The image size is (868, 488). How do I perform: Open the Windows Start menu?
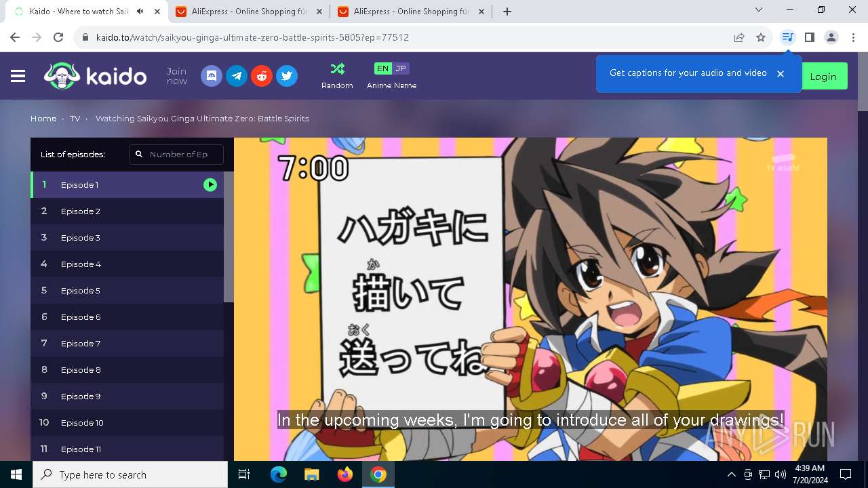tap(16, 474)
